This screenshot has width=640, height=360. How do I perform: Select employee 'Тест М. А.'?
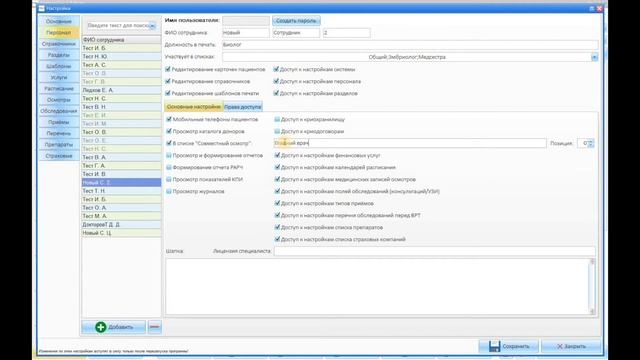[x=122, y=216]
